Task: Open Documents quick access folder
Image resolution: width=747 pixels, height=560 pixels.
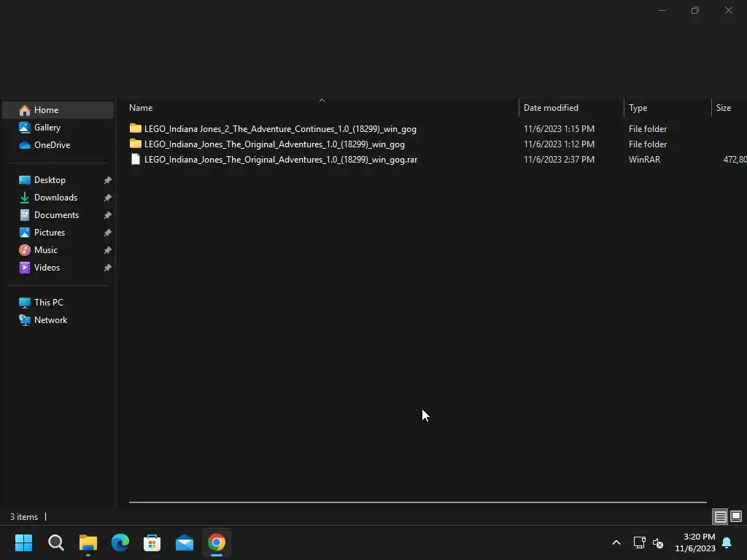Action: click(58, 215)
